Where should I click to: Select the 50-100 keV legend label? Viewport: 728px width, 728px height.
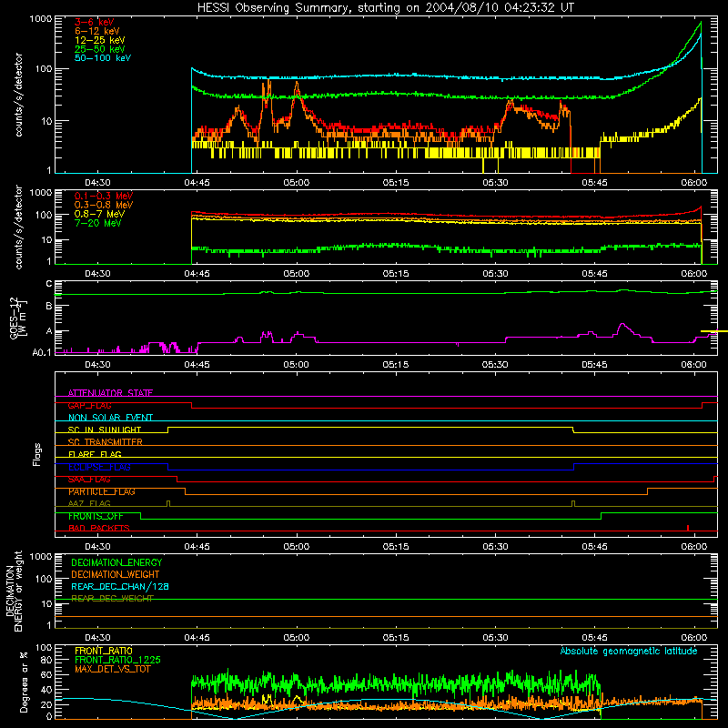pyautogui.click(x=103, y=58)
